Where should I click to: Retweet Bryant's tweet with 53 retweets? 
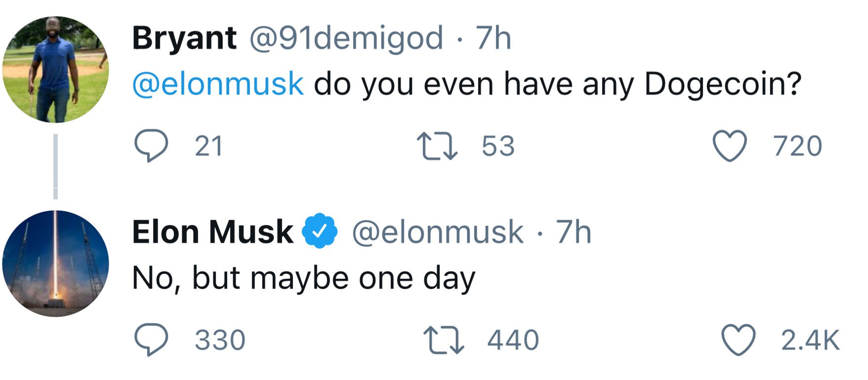[437, 147]
